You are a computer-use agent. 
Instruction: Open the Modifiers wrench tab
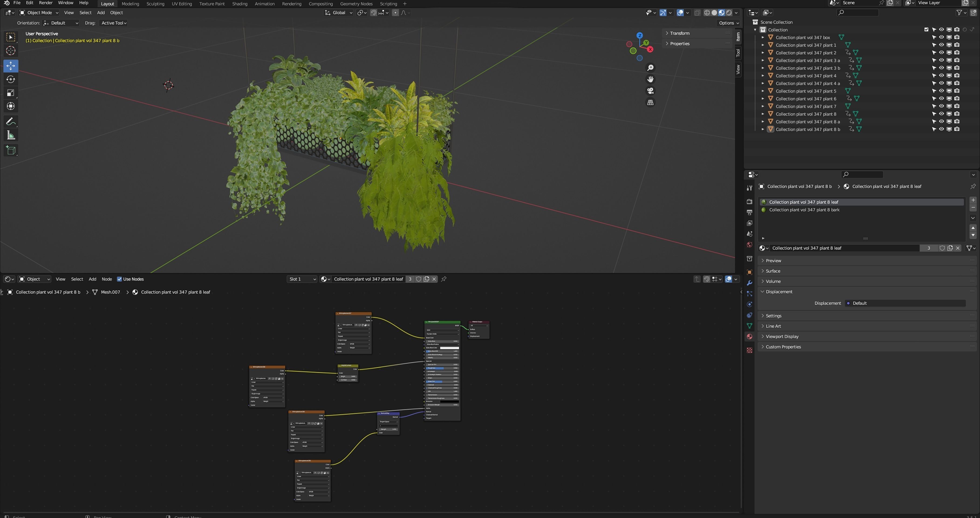click(749, 283)
